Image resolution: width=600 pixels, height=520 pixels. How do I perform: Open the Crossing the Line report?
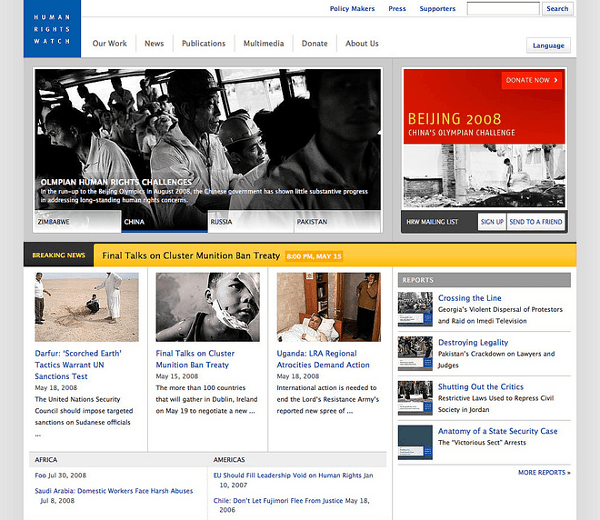[470, 298]
